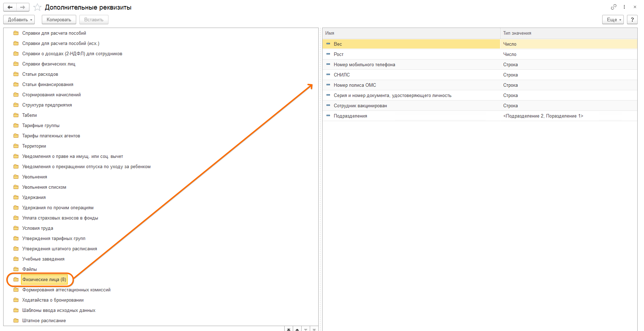Move up one page in folder list
Screen dimensions: 644x331
(297, 329)
